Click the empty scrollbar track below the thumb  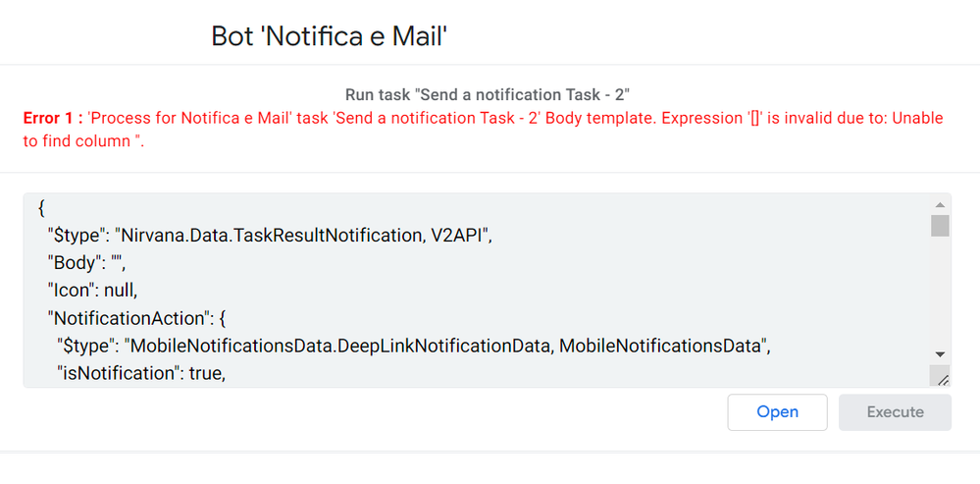click(940, 291)
